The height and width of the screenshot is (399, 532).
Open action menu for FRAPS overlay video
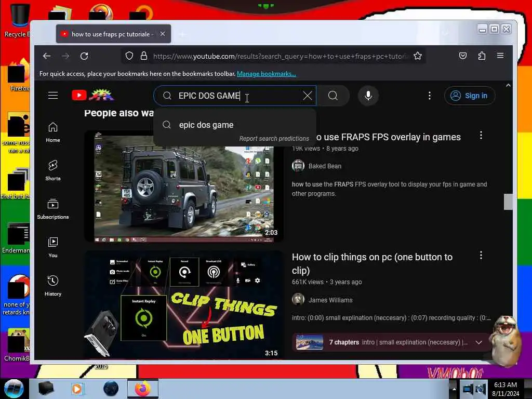coord(481,136)
